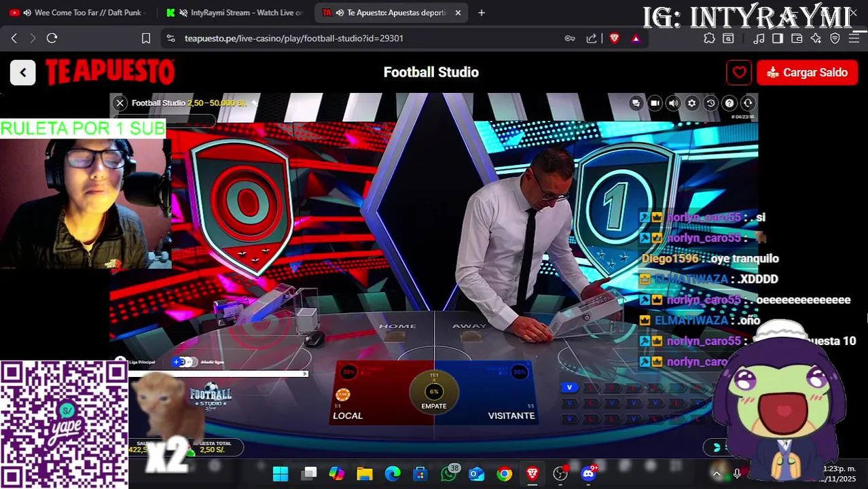The height and width of the screenshot is (489, 868).
Task: Toggle the browser sidebar panel
Action: click(x=778, y=38)
